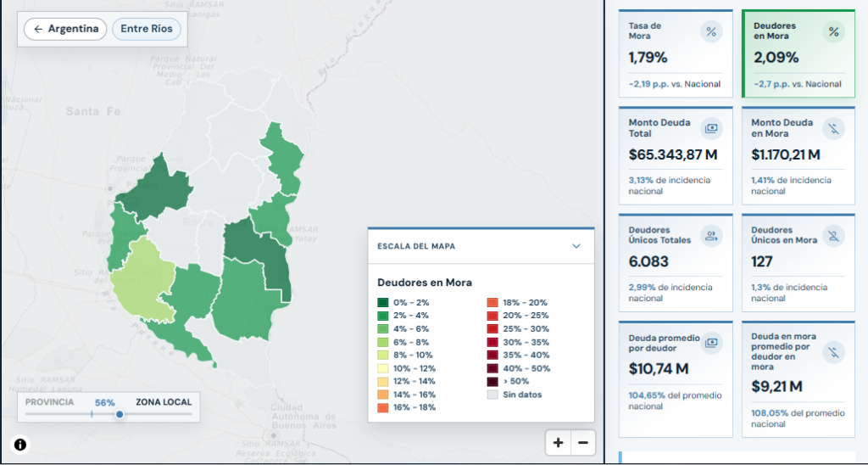The width and height of the screenshot is (868, 465).
Task: Collapse the Escala del Mapa legend
Action: tap(576, 246)
